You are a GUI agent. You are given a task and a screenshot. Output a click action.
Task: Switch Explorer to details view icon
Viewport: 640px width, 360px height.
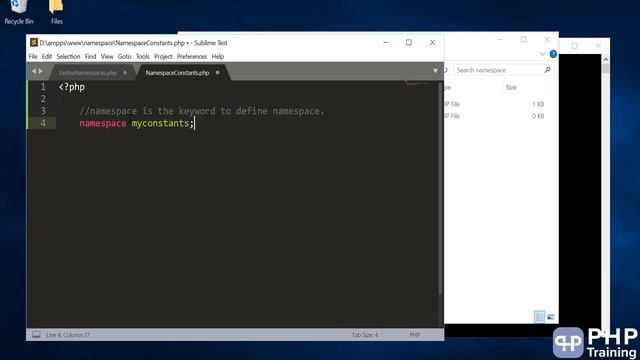pyautogui.click(x=539, y=316)
